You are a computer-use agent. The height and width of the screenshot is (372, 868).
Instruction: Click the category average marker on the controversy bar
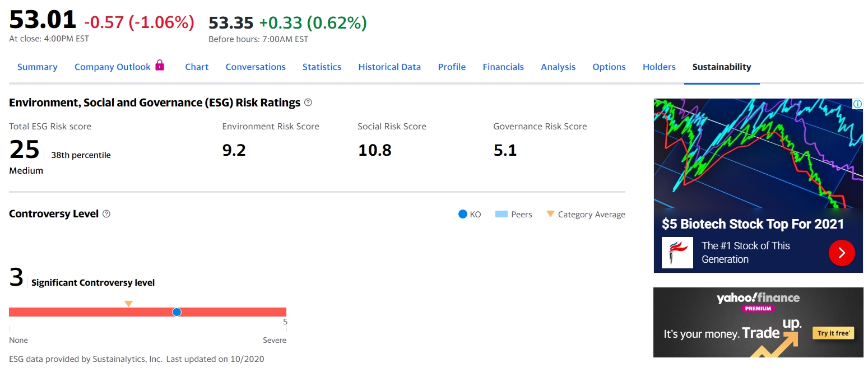tap(128, 304)
